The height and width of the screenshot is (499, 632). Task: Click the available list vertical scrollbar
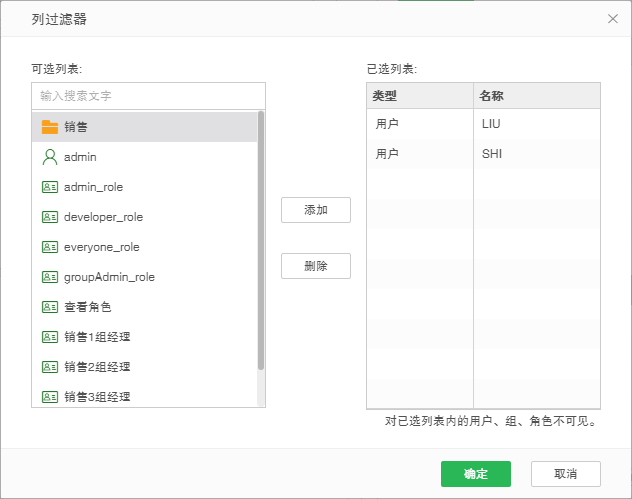(x=261, y=240)
